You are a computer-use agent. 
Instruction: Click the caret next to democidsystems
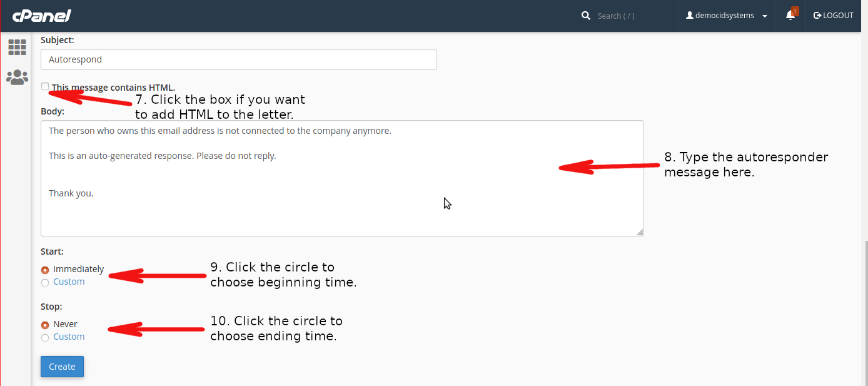[x=765, y=16]
